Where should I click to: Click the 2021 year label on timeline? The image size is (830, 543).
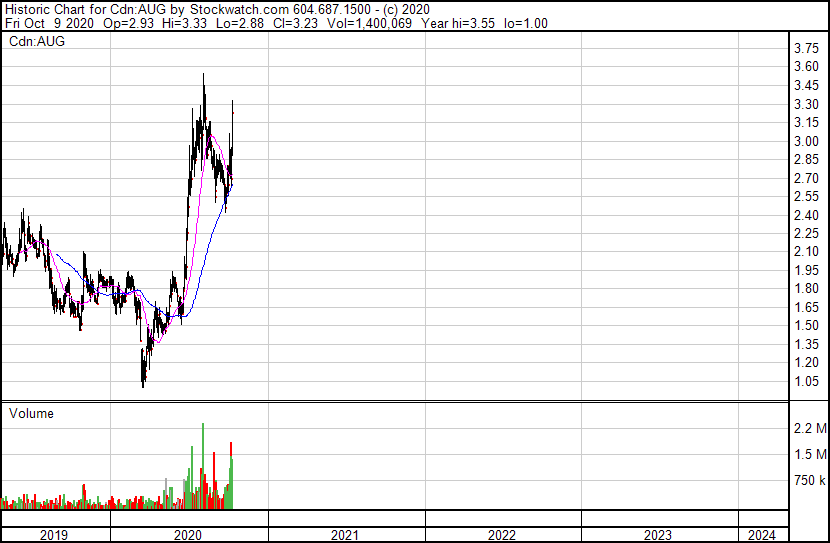click(345, 535)
